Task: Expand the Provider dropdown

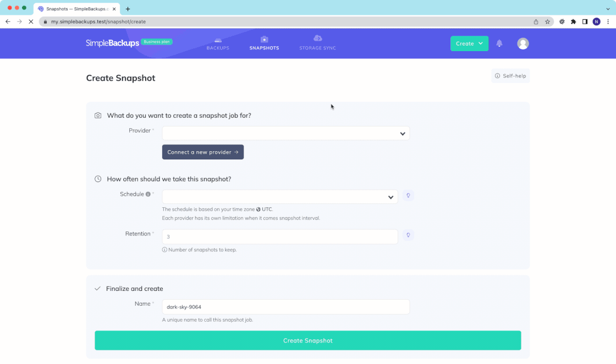Action: [x=285, y=134]
